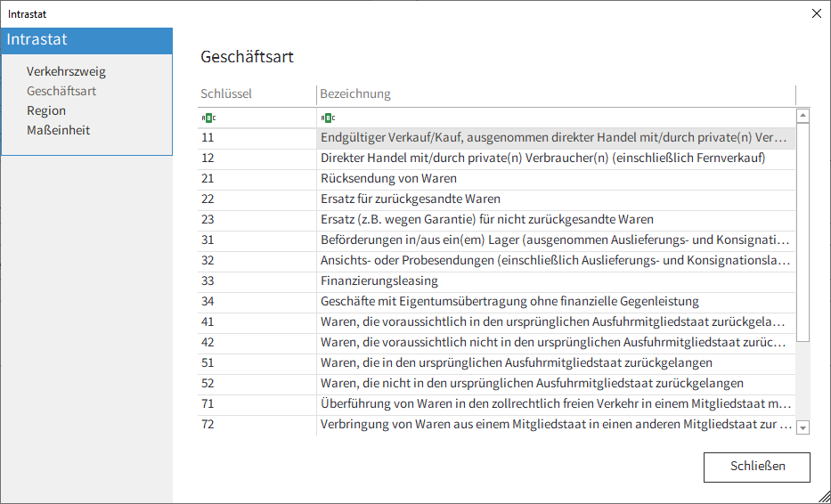Click the filter icon in the Schlüssel column
The image size is (831, 504).
tap(208, 118)
